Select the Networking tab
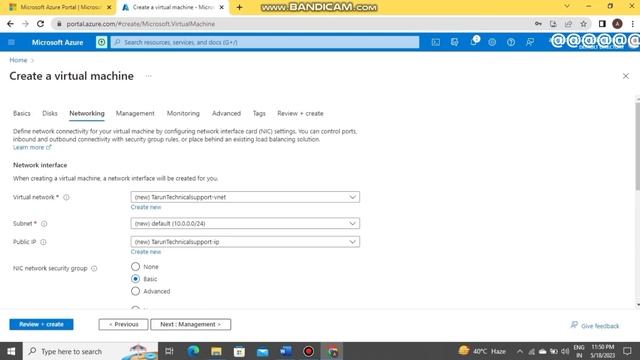 pyautogui.click(x=87, y=113)
